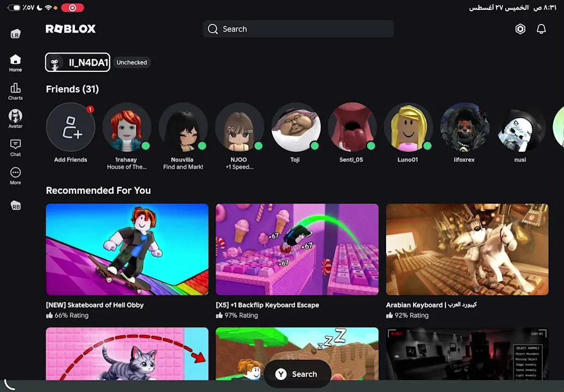Click the Y Search button at the bottom
This screenshot has height=392, width=564.
(297, 374)
